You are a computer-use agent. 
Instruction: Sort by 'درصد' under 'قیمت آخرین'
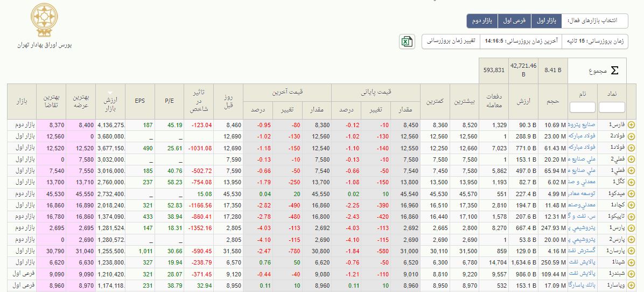258,110
